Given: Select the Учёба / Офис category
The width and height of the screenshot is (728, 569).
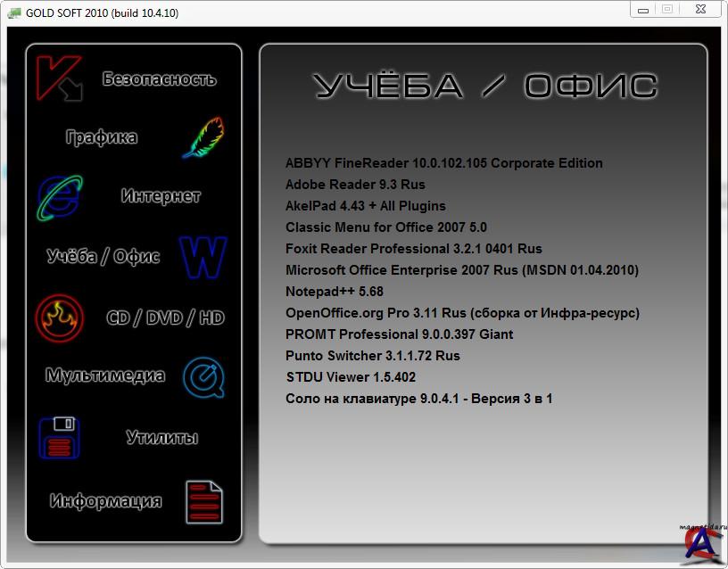Looking at the screenshot, I should [x=103, y=256].
